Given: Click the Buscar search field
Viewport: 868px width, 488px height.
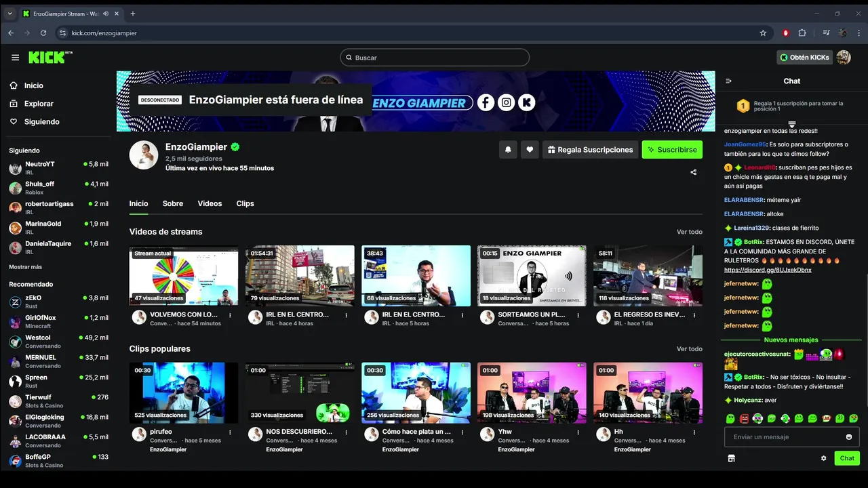Looking at the screenshot, I should click(x=435, y=58).
